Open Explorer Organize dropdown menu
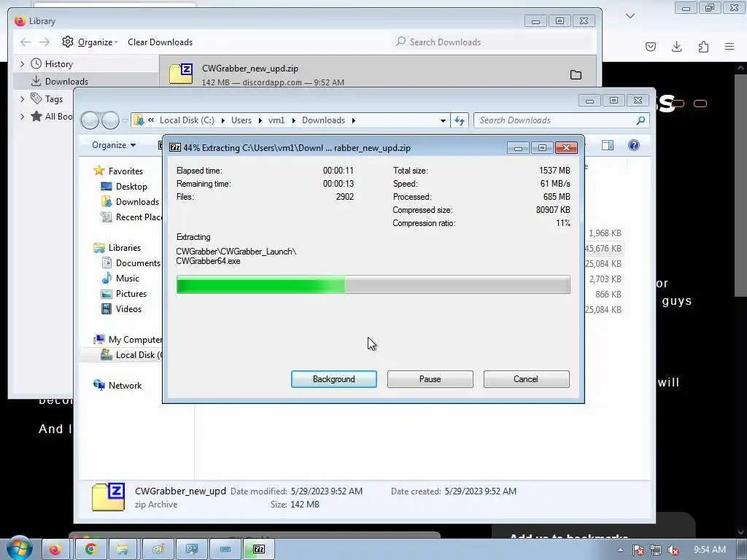747x560 pixels. tap(113, 145)
